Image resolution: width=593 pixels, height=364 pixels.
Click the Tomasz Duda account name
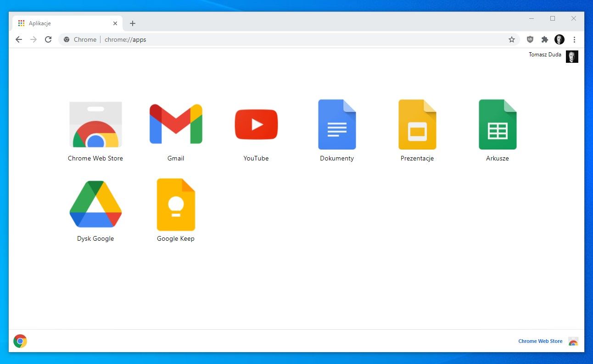click(x=545, y=55)
